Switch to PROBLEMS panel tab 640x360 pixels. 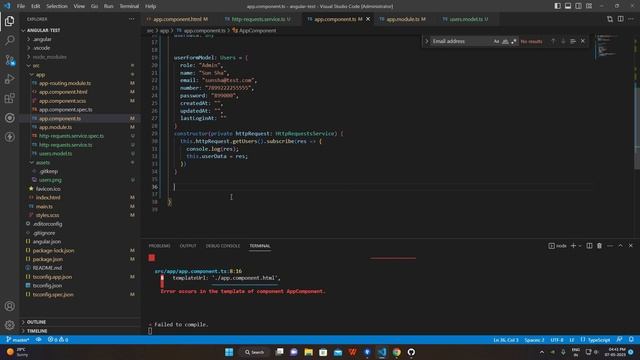coord(160,246)
